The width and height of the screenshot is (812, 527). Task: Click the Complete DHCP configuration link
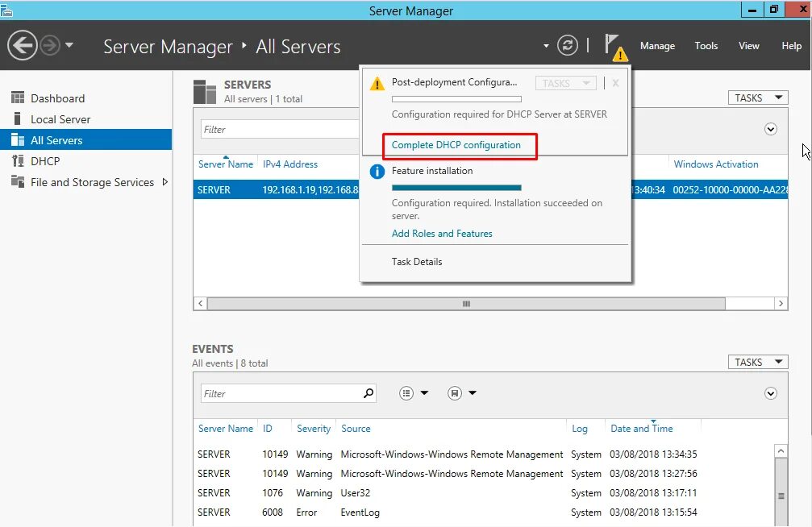pos(456,145)
